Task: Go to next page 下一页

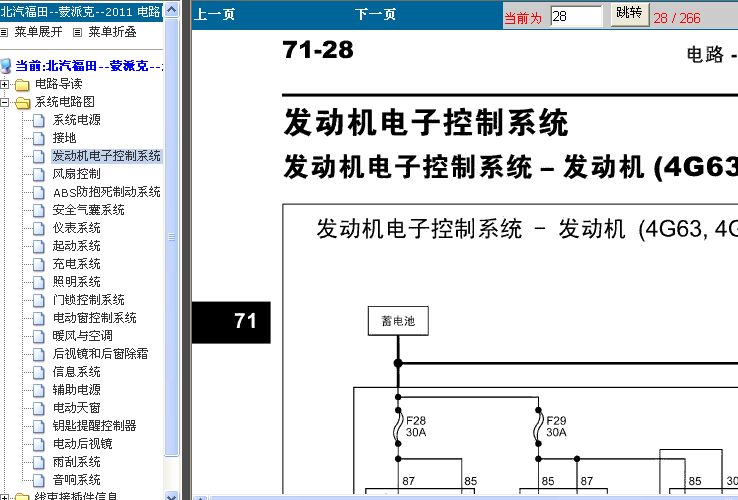Action: pyautogui.click(x=375, y=14)
